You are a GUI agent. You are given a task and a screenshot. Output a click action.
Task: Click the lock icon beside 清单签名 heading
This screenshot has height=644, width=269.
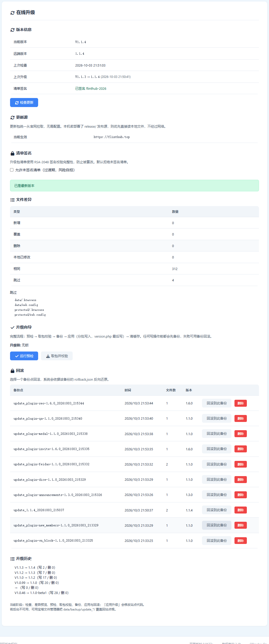(12, 153)
